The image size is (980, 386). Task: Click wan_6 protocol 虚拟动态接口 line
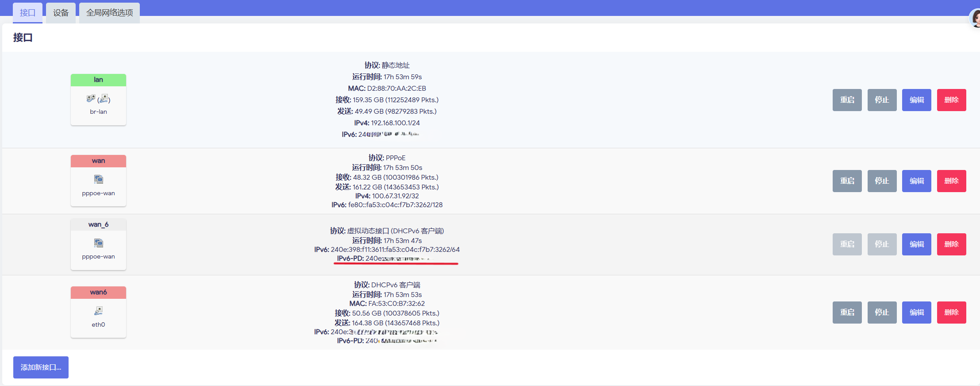point(387,231)
